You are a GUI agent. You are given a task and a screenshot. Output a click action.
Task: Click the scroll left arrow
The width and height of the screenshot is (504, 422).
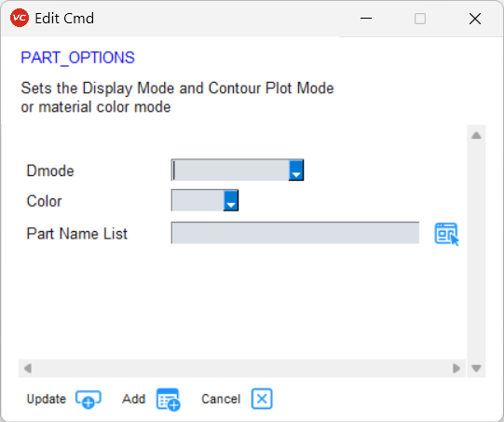click(28, 368)
